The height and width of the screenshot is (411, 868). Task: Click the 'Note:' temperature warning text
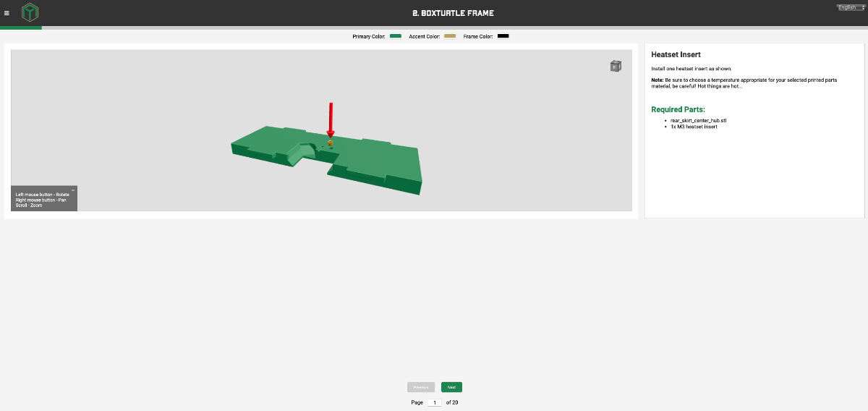(744, 82)
